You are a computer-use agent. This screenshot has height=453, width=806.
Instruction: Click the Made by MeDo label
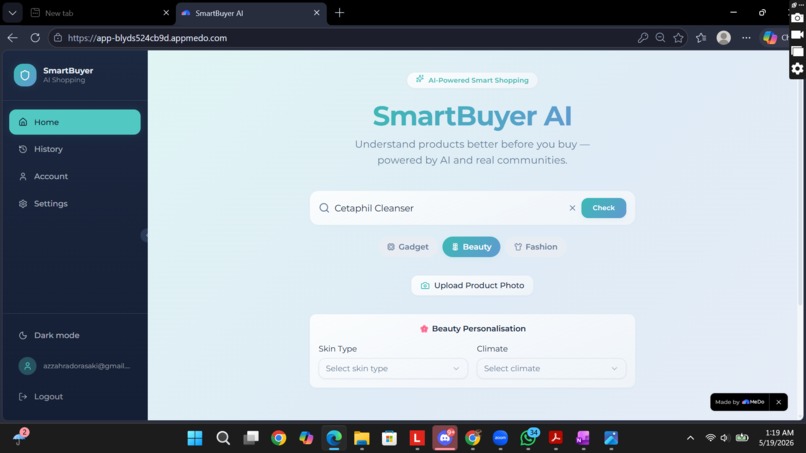[x=740, y=402]
